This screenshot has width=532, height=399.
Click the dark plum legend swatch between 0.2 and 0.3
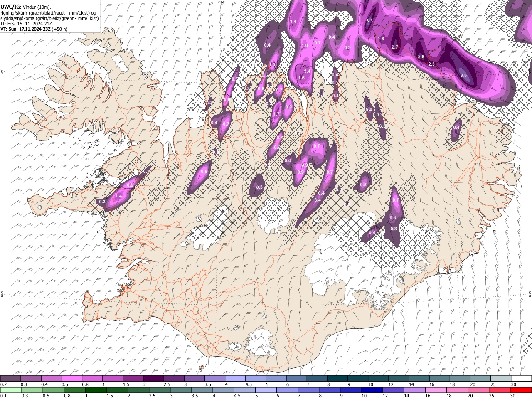[x=10, y=379]
